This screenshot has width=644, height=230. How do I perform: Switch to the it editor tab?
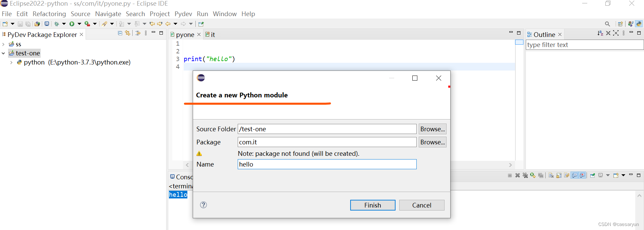coord(210,35)
